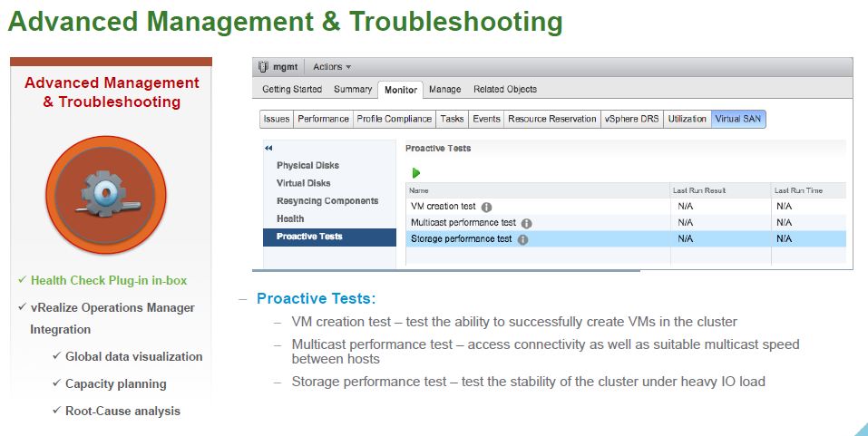Image resolution: width=868 pixels, height=436 pixels.
Task: Open Health in the sidebar list
Action: coord(290,218)
